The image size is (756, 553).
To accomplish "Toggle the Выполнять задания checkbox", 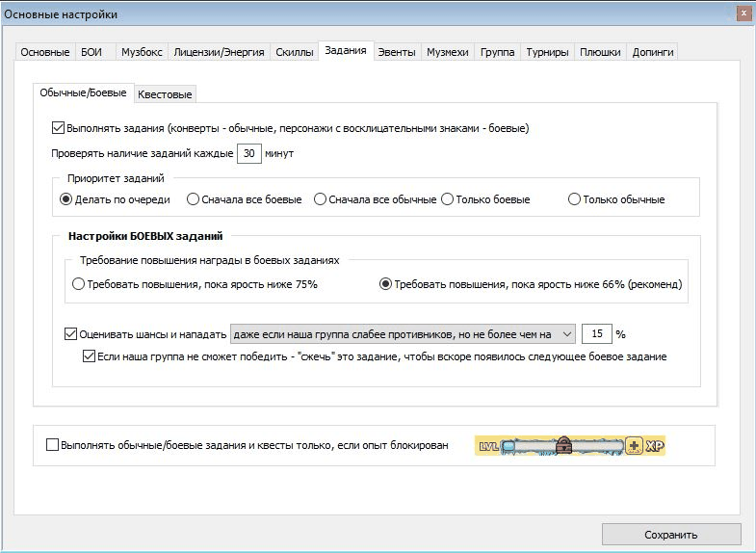I will (58, 128).
